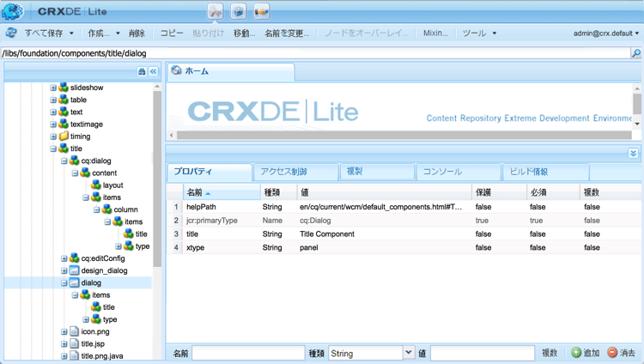Open the 種類 String type combo arrow
The height and width of the screenshot is (364, 644).
(408, 353)
